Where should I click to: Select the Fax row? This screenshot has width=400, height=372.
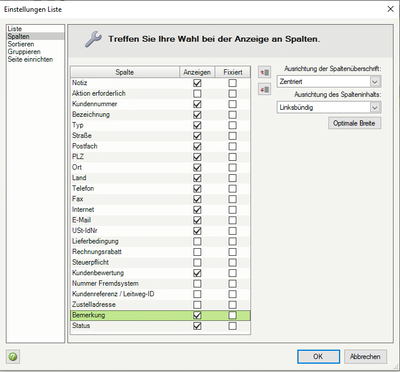(x=160, y=199)
